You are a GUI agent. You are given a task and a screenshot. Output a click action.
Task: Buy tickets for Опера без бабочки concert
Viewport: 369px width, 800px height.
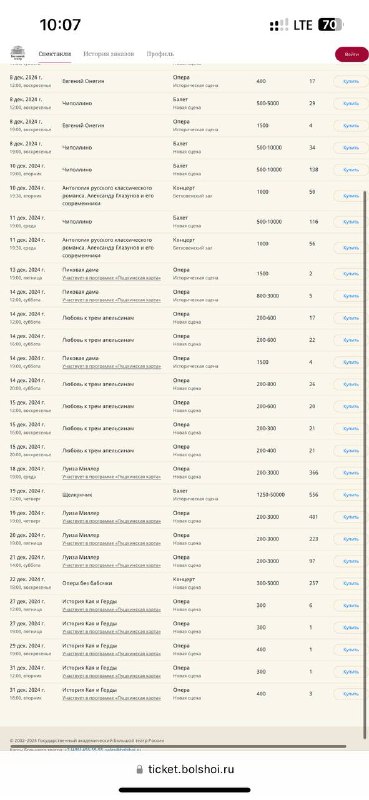pyautogui.click(x=351, y=583)
